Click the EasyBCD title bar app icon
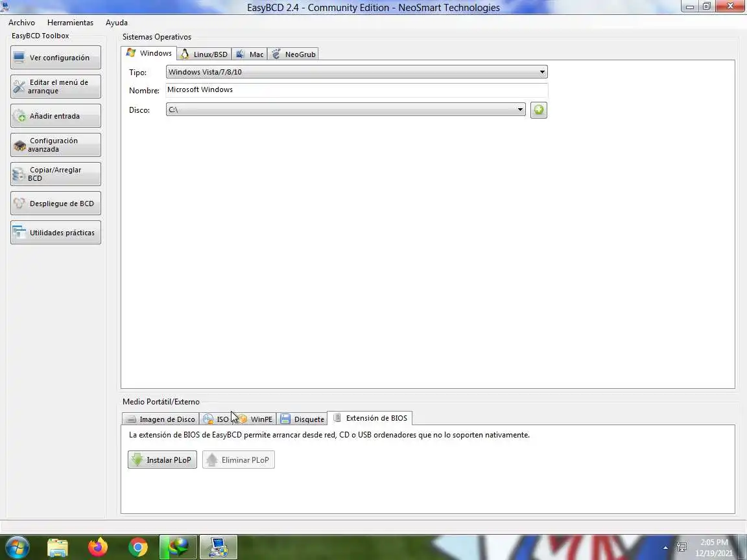Viewport: 747px width, 560px height. click(5, 6)
